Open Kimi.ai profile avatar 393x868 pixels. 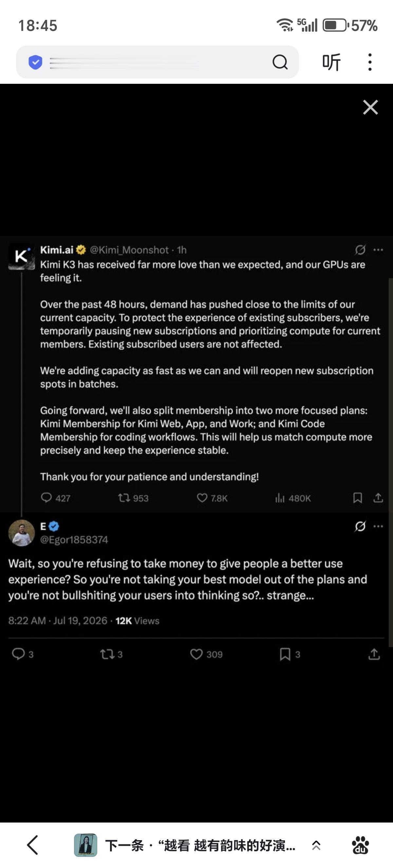22,256
